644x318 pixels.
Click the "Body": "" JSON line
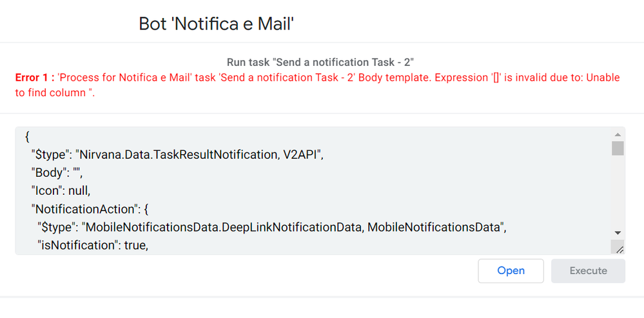pyautogui.click(x=57, y=173)
